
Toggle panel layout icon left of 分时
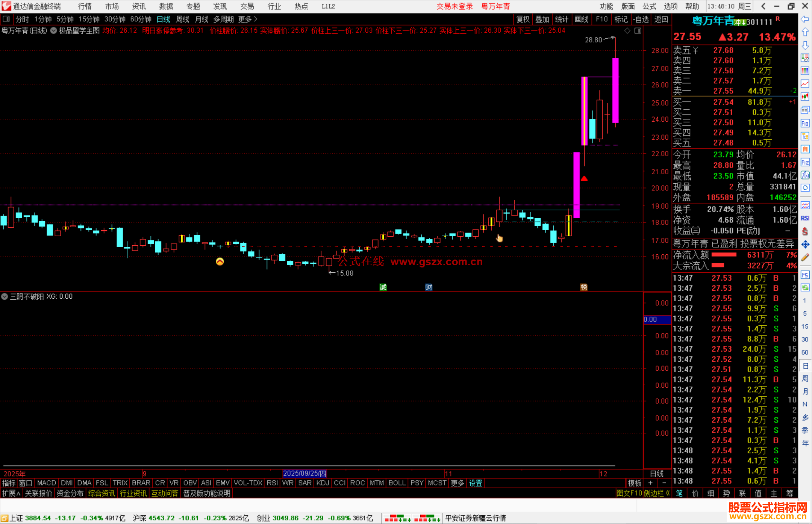click(6, 19)
